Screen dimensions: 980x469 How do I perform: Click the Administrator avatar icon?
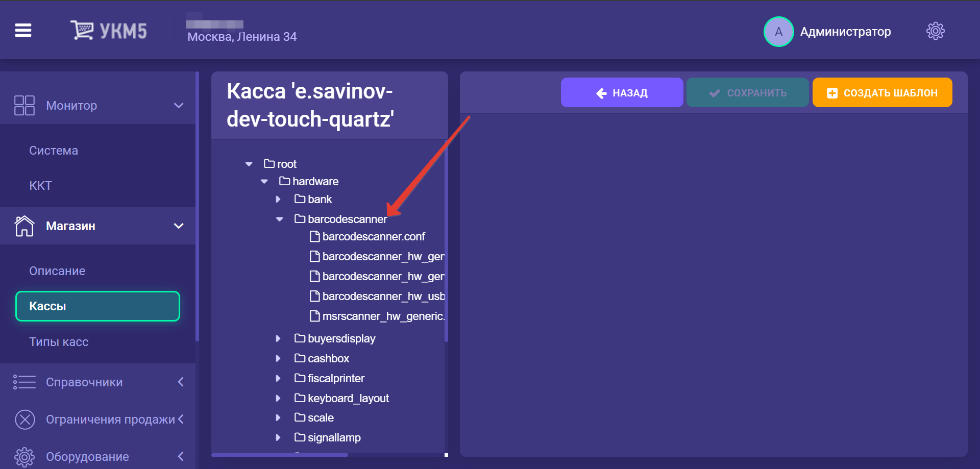pyautogui.click(x=778, y=32)
